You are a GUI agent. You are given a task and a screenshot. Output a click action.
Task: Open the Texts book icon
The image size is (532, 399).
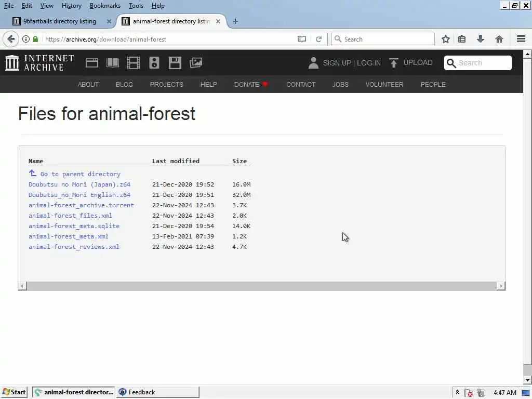tap(113, 63)
